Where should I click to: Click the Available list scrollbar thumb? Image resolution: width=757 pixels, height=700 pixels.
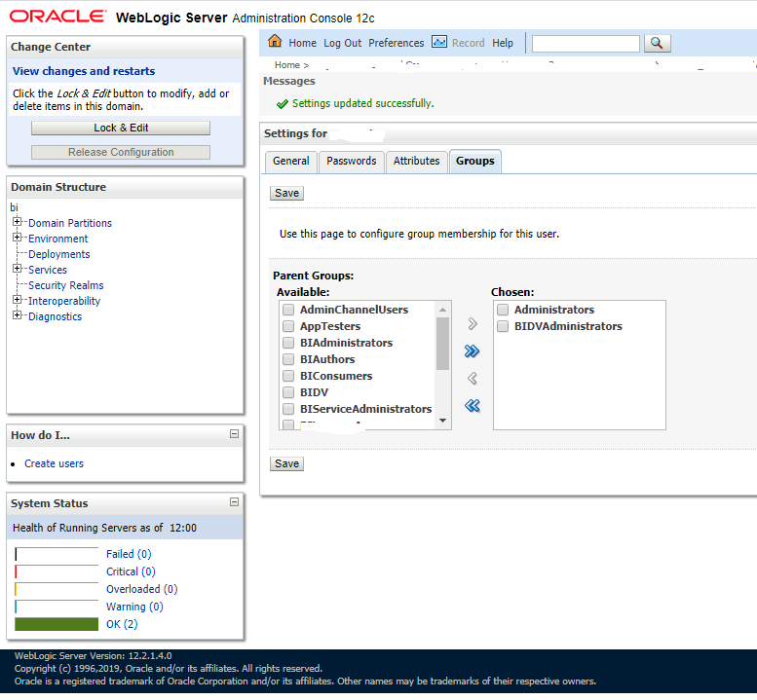click(442, 344)
